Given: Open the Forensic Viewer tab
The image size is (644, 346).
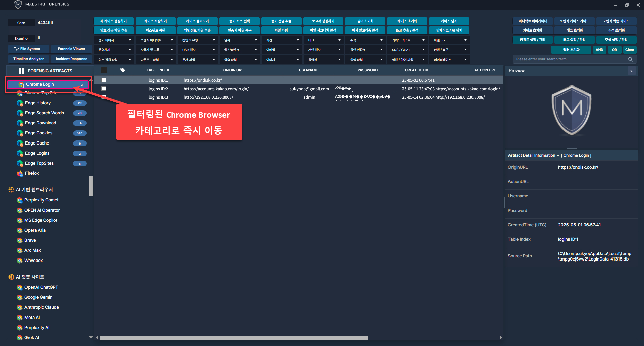Looking at the screenshot, I should point(71,49).
